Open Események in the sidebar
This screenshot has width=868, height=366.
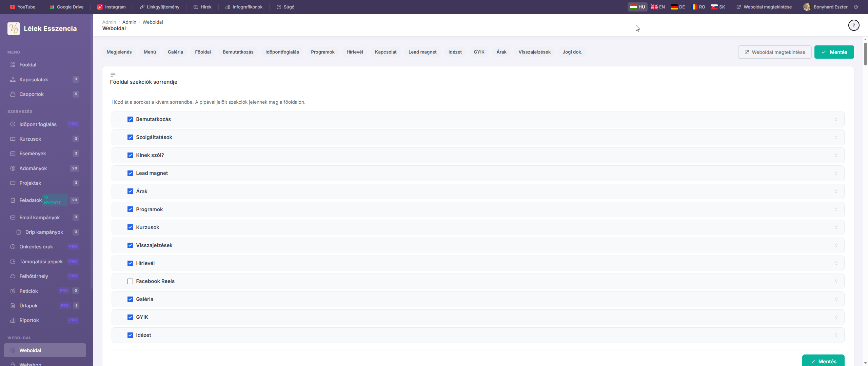pos(45,154)
